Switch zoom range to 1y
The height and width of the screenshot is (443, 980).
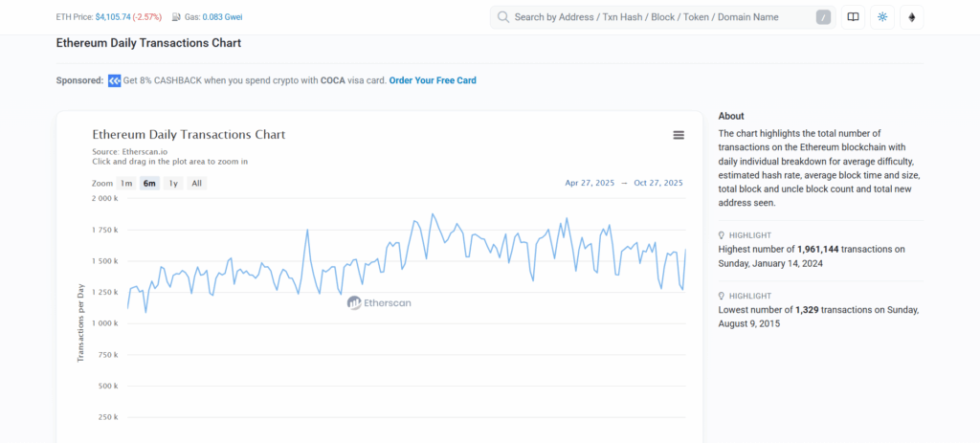coord(172,183)
